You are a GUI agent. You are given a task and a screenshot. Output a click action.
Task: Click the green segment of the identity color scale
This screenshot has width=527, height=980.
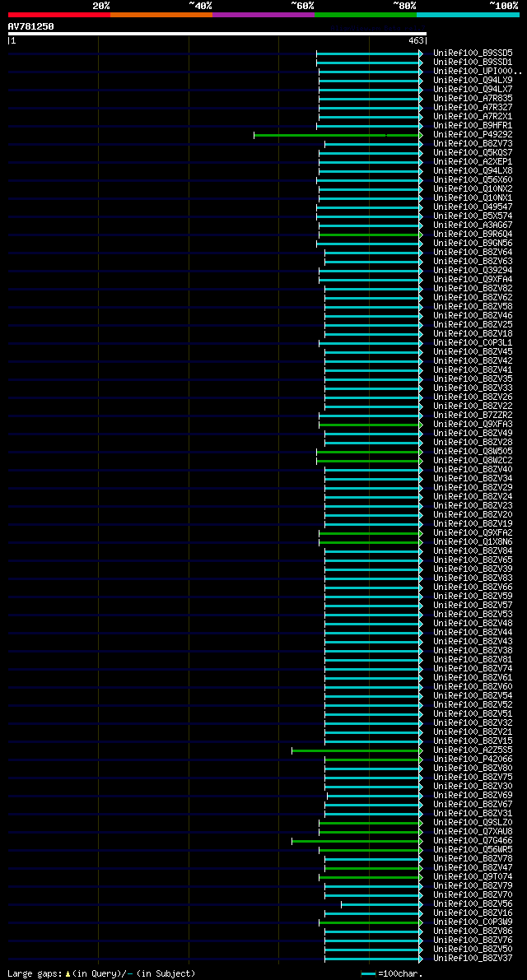366,14
